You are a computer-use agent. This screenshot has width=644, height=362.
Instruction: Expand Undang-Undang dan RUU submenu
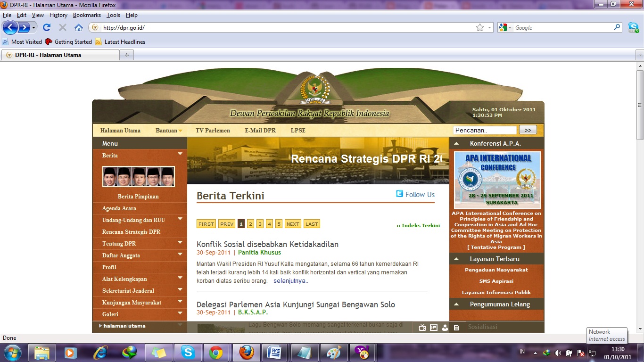pos(180,219)
